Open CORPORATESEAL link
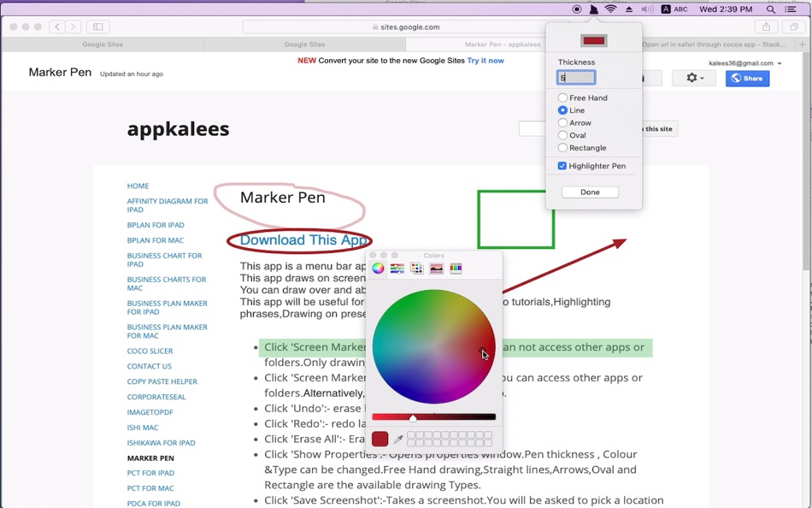 pos(156,397)
